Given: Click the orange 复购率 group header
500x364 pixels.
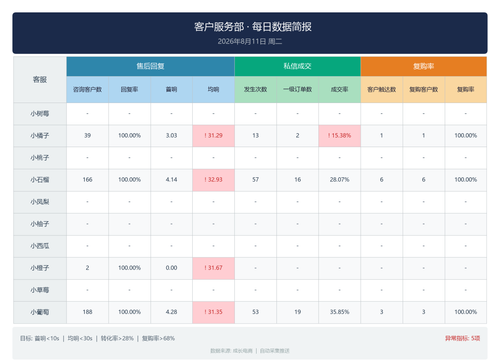Looking at the screenshot, I should coord(423,66).
